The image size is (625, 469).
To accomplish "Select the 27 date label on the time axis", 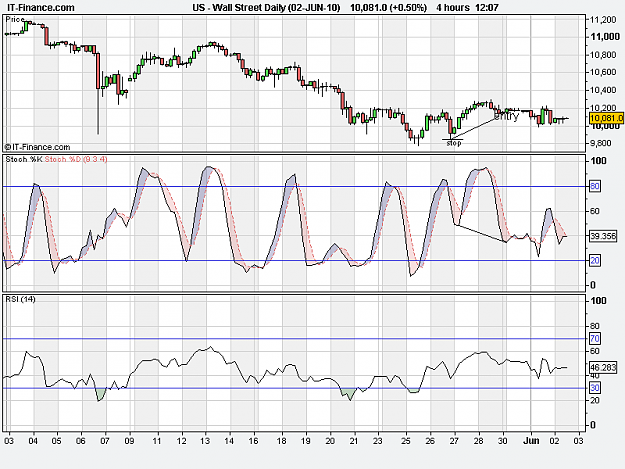I will 454,441.
